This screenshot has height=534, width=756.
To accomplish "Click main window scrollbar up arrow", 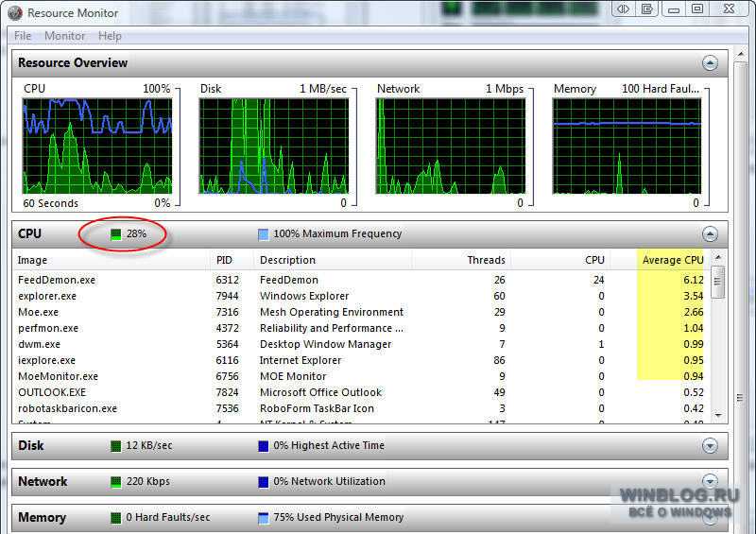I will click(x=741, y=53).
